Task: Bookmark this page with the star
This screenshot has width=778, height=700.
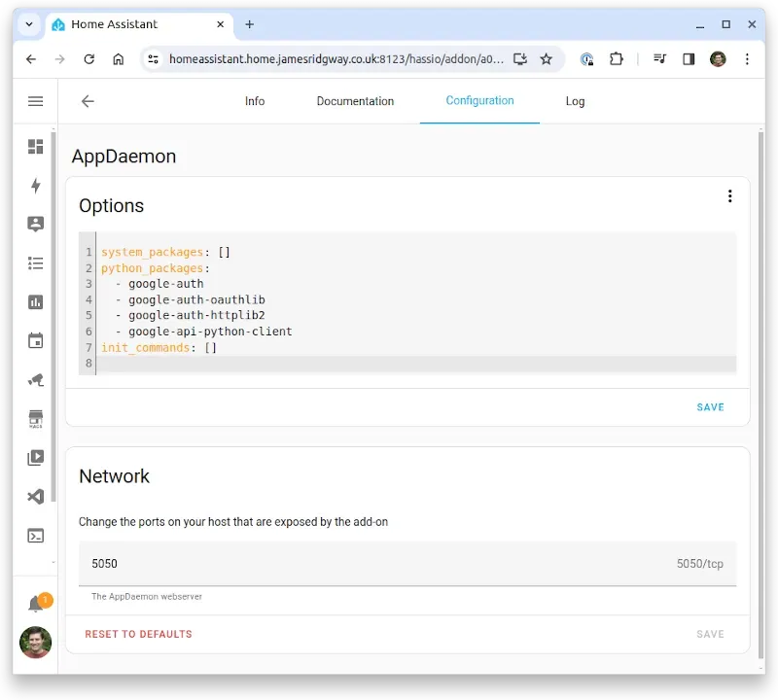Action: point(547,59)
